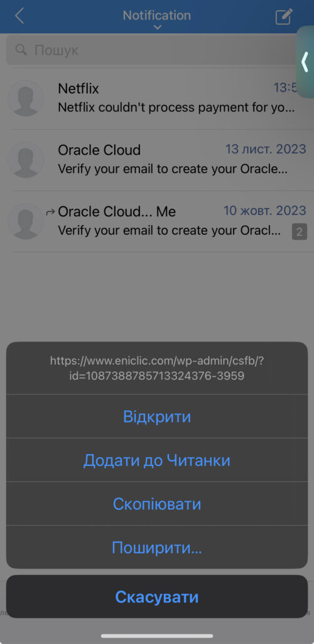Tap the Netflix sender avatar
The height and width of the screenshot is (644, 314).
click(x=26, y=98)
